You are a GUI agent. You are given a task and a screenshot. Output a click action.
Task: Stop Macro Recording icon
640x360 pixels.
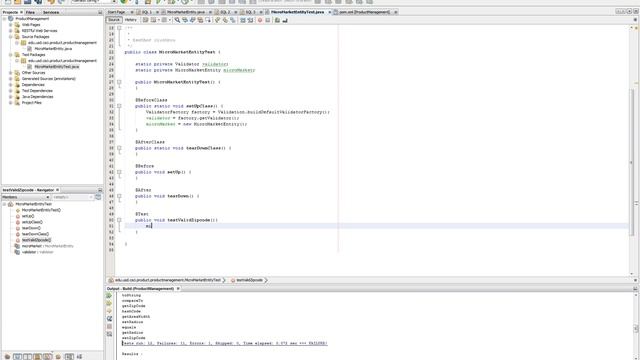268,20
